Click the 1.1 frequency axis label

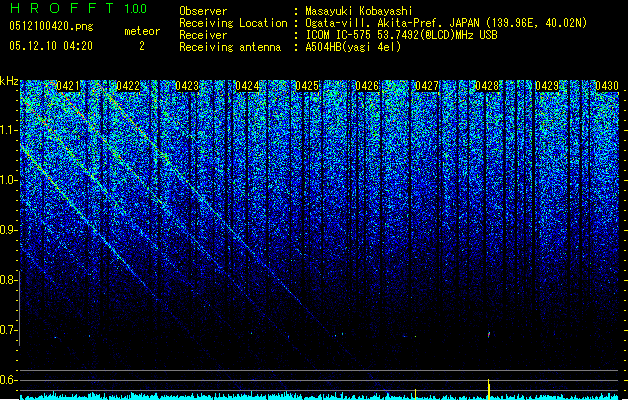coord(8,130)
